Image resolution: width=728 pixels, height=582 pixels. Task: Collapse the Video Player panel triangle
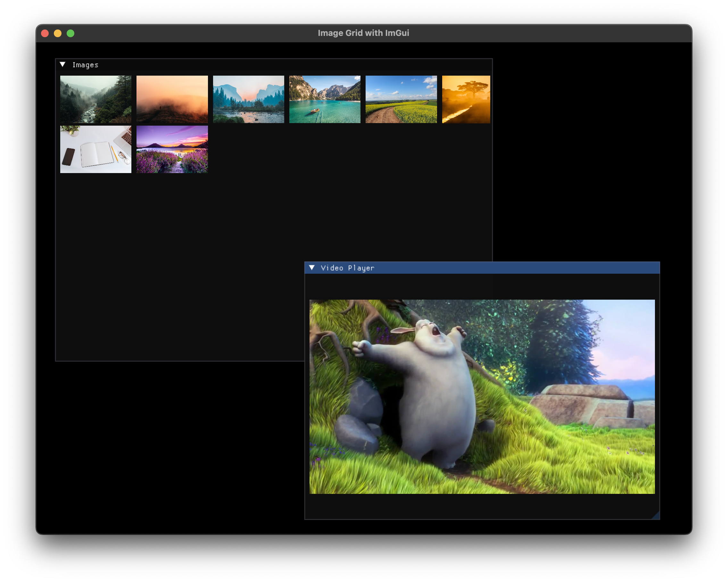coord(312,268)
